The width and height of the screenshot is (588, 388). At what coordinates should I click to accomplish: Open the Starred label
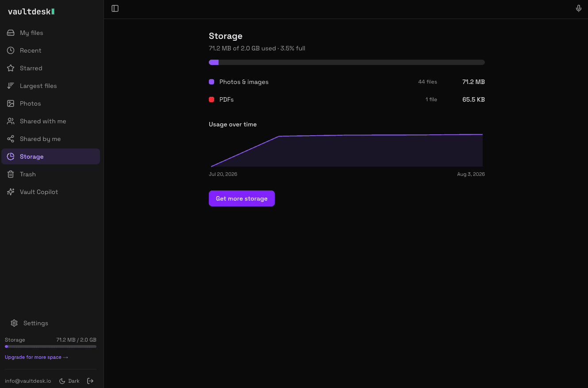(x=31, y=68)
